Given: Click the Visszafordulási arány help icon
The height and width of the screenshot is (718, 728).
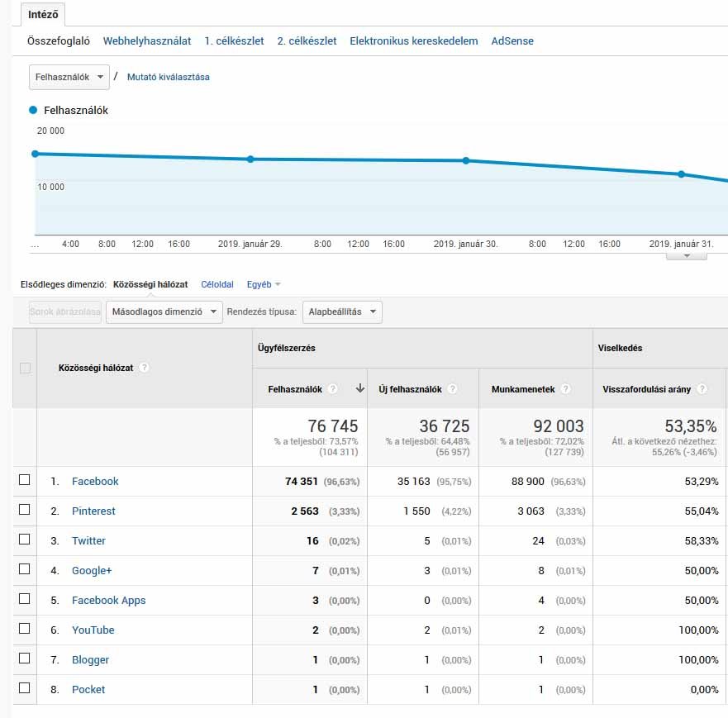Looking at the screenshot, I should [x=703, y=388].
